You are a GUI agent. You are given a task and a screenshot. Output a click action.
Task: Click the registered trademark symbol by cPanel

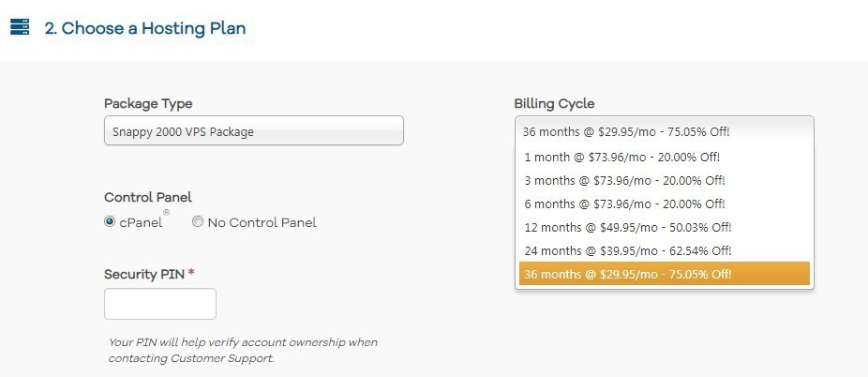tap(167, 213)
